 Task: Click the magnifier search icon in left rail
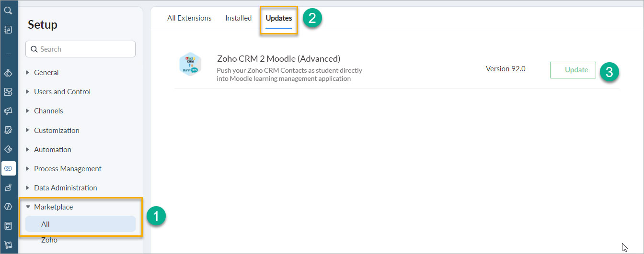pyautogui.click(x=8, y=11)
